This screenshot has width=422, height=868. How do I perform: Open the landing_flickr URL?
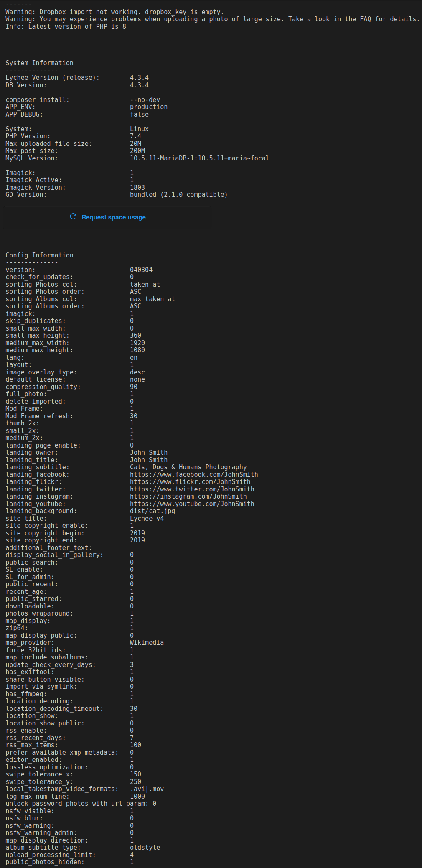point(190,481)
